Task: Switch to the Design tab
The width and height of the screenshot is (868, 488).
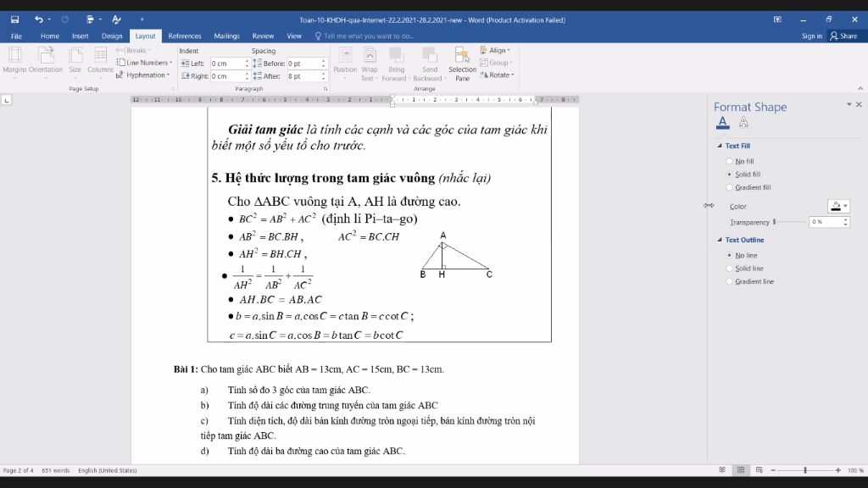Action: [112, 36]
